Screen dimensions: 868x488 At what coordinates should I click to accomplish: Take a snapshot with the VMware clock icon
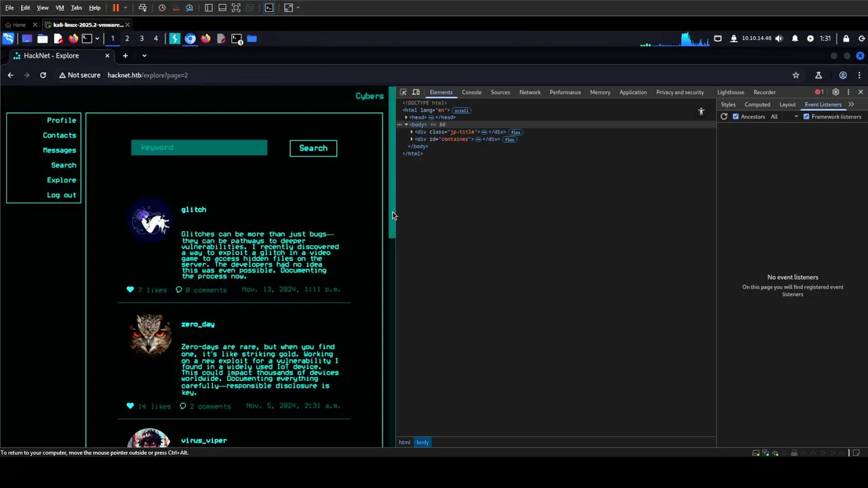point(161,7)
